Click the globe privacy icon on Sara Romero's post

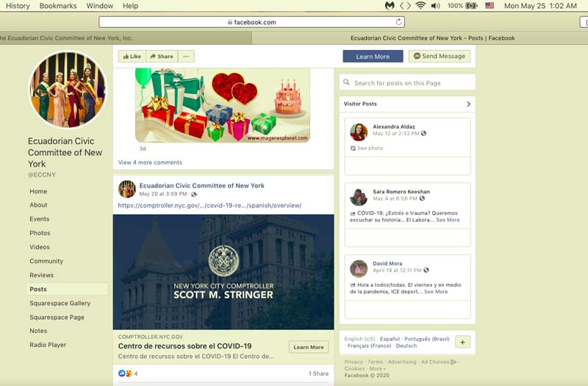[422, 198]
